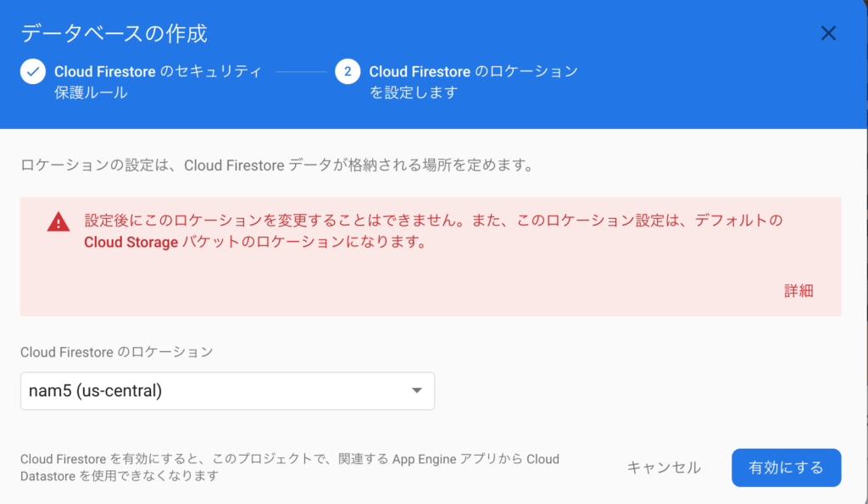Click the checkmark icon on completed step 1
Screen dimensions: 868x504
31,71
